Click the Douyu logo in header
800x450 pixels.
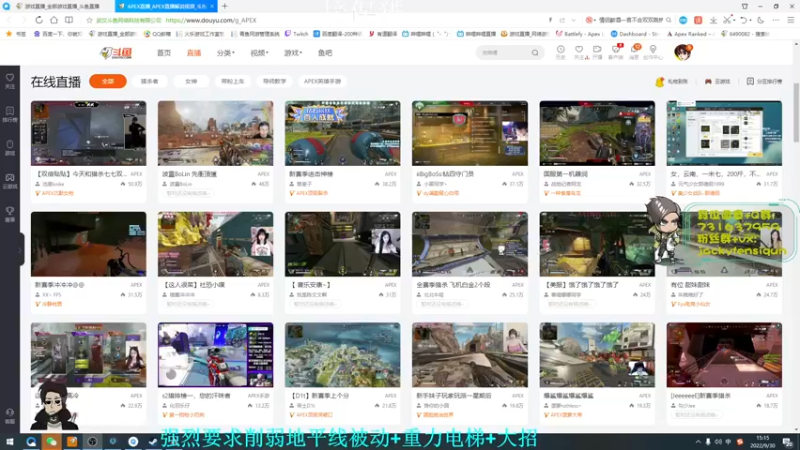pyautogui.click(x=116, y=53)
